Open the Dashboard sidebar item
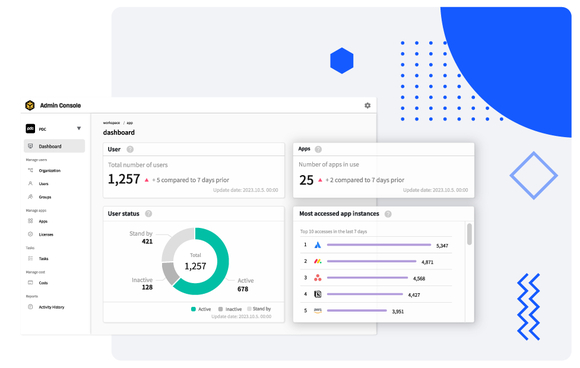 (54, 146)
